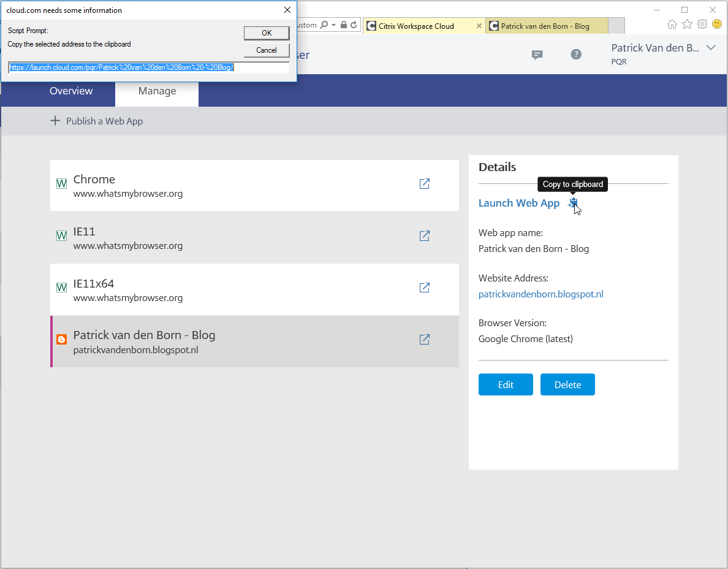Click the smiley feedback icon
Viewport: 728px width, 569px height.
pos(717,24)
